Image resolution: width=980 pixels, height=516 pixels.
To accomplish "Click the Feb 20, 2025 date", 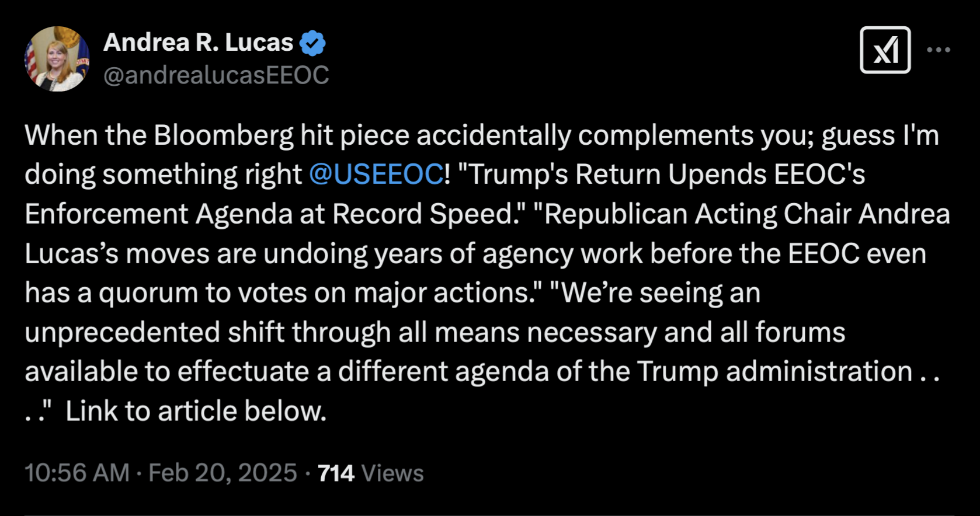I will (x=223, y=473).
